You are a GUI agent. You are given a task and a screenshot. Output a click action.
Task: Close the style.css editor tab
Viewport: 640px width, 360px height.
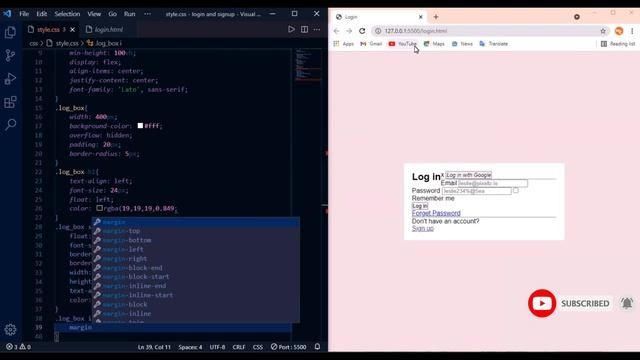tap(73, 29)
